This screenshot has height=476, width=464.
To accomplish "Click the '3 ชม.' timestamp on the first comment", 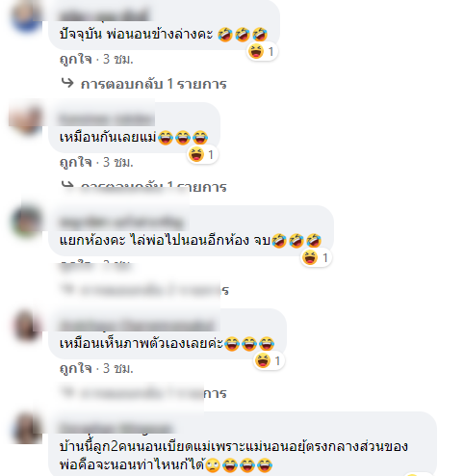I will point(118,59).
